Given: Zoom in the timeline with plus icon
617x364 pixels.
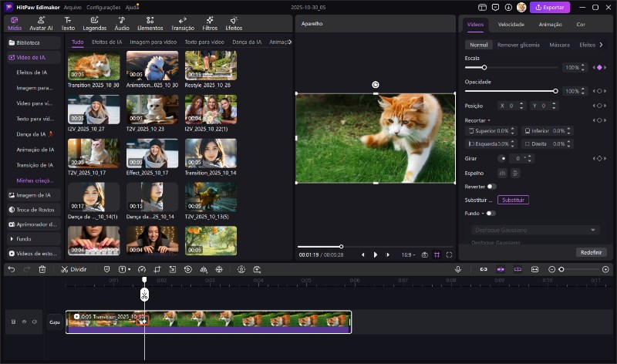Looking at the screenshot, I should coord(605,269).
